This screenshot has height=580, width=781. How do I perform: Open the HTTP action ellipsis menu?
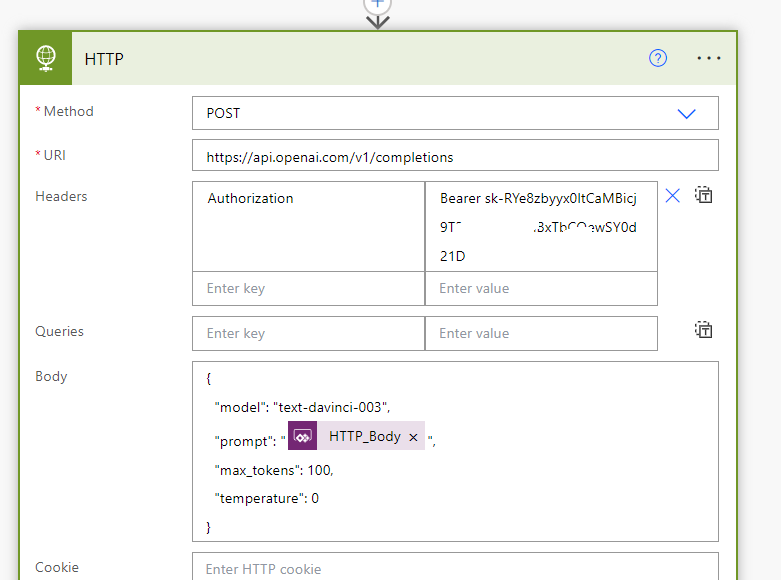pyautogui.click(x=709, y=58)
